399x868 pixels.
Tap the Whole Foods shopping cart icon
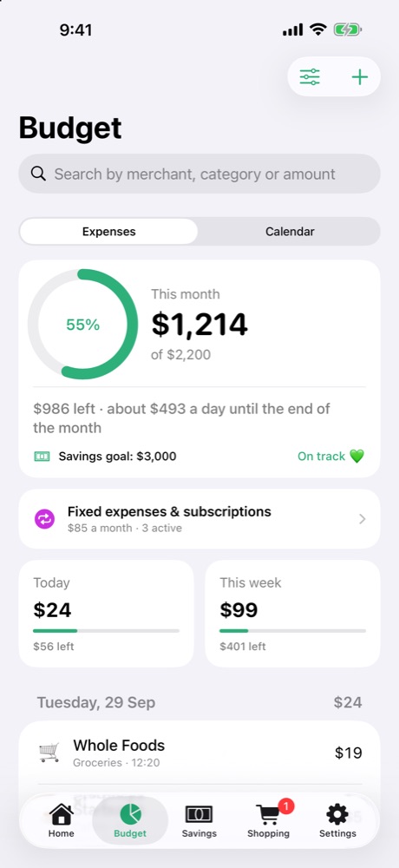click(49, 753)
